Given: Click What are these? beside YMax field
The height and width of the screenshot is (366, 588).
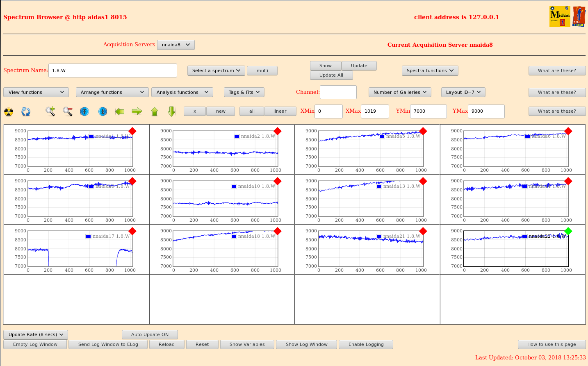Looking at the screenshot, I should 557,111.
